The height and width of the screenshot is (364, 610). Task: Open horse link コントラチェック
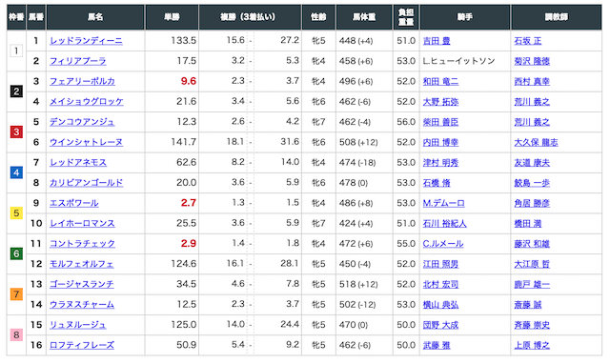82,243
